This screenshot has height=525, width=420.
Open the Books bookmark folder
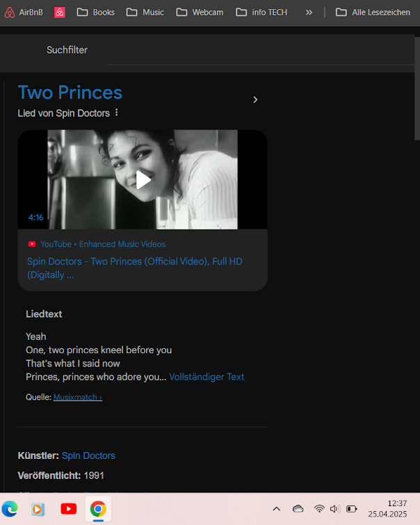pyautogui.click(x=96, y=13)
